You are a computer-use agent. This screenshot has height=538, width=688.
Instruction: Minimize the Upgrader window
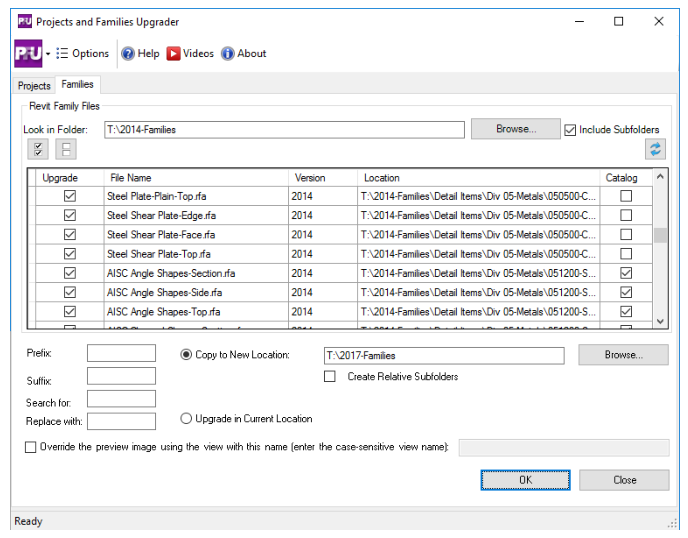pyautogui.click(x=579, y=22)
